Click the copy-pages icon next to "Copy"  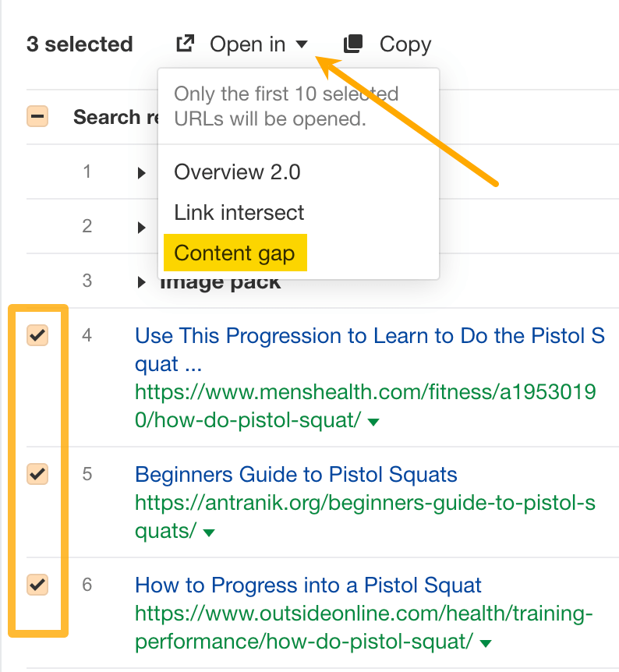(x=352, y=44)
